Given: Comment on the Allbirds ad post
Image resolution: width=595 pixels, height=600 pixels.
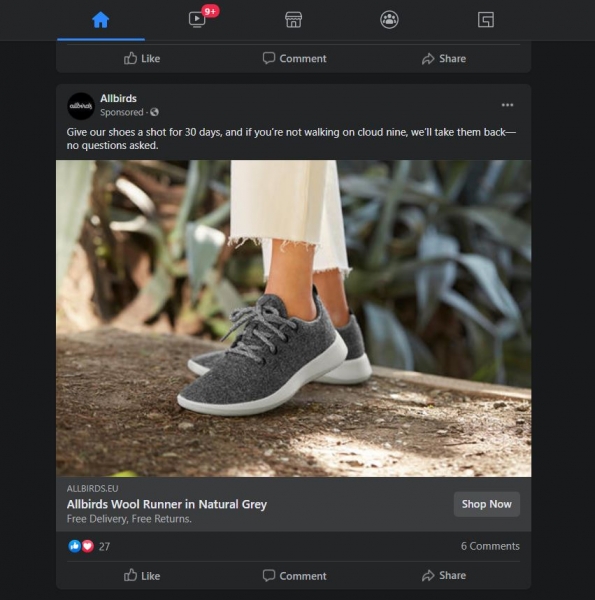Looking at the screenshot, I should point(294,576).
